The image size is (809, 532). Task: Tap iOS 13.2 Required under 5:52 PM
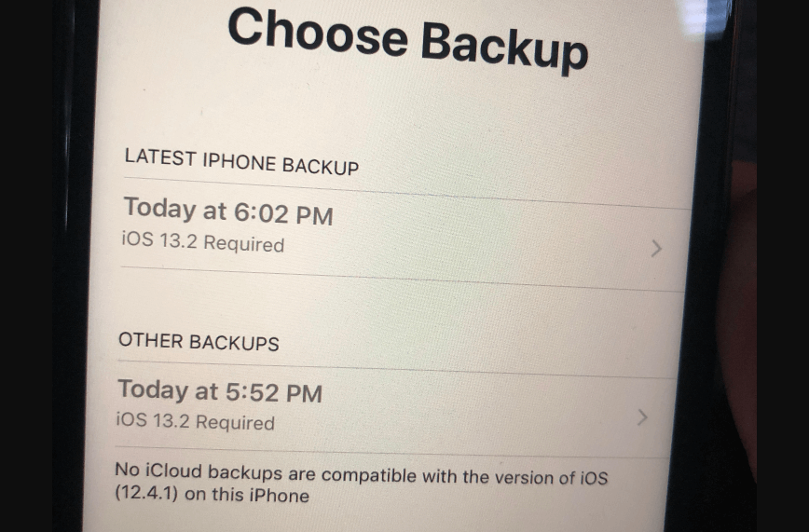pyautogui.click(x=195, y=421)
